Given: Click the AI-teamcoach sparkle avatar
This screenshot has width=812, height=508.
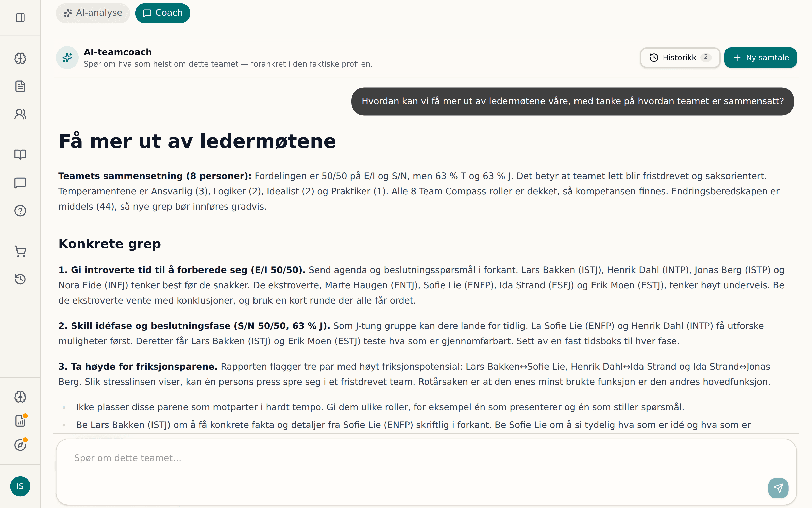Looking at the screenshot, I should coord(67,57).
